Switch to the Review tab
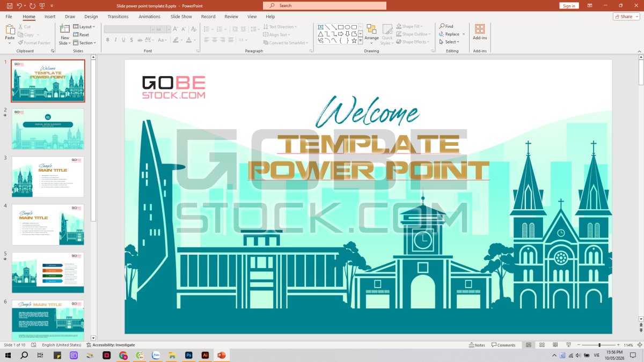 pyautogui.click(x=231, y=17)
